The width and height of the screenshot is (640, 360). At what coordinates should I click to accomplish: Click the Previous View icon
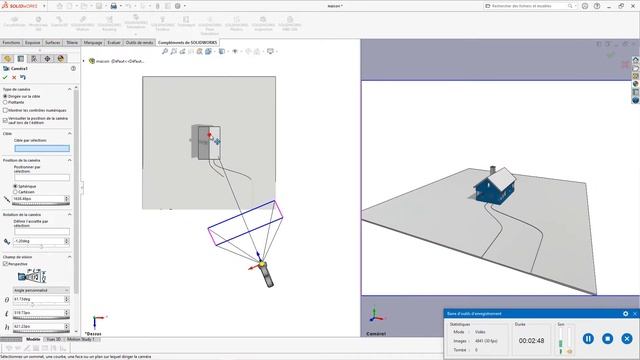coord(182,51)
